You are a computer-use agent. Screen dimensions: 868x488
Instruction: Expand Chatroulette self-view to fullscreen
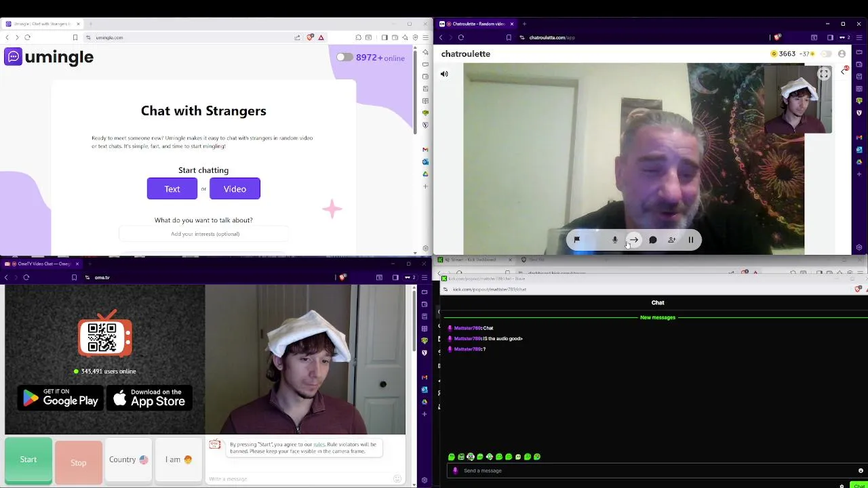point(823,74)
